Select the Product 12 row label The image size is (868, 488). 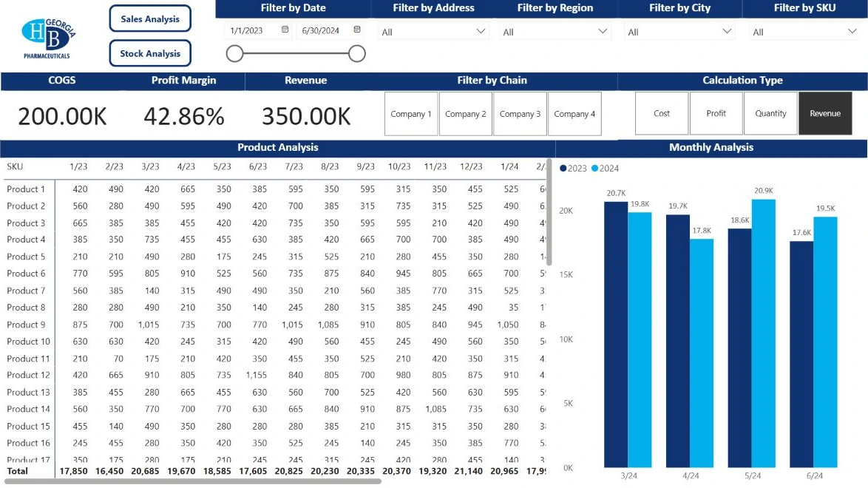point(28,375)
